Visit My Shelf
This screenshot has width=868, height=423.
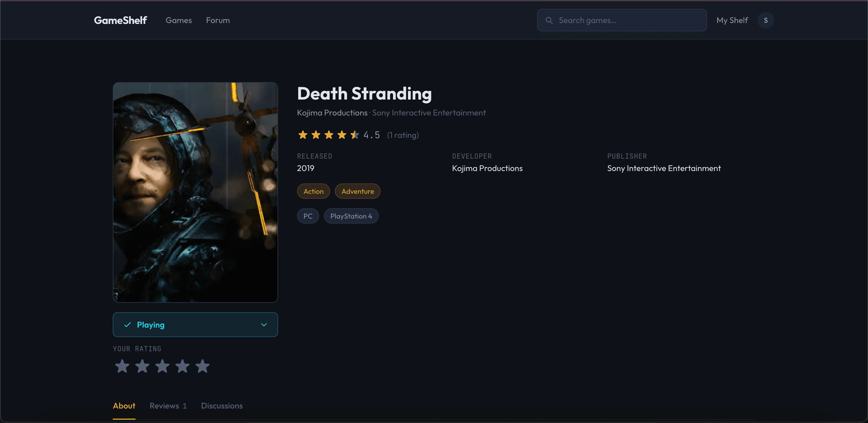(x=732, y=20)
